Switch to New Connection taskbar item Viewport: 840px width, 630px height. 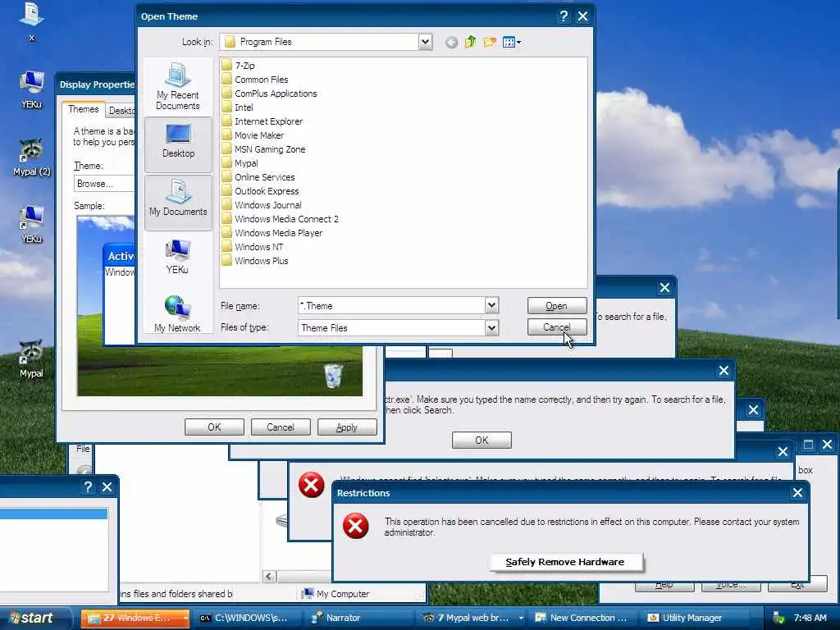583,618
